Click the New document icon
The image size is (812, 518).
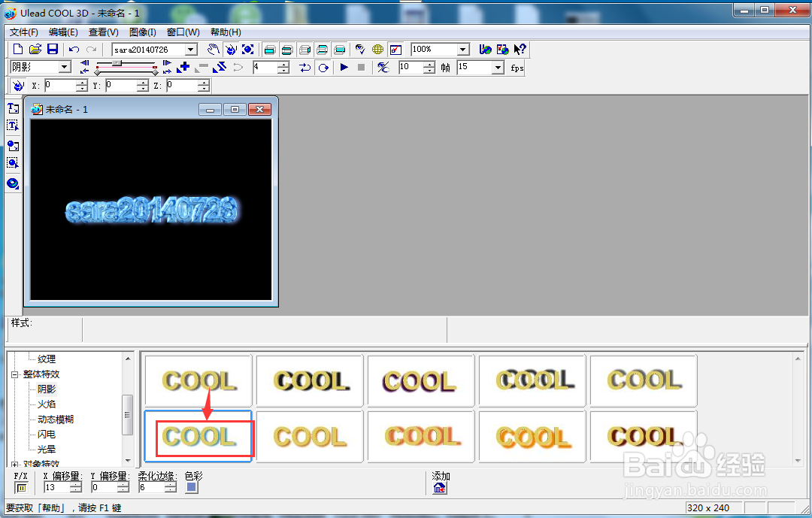pyautogui.click(x=17, y=49)
